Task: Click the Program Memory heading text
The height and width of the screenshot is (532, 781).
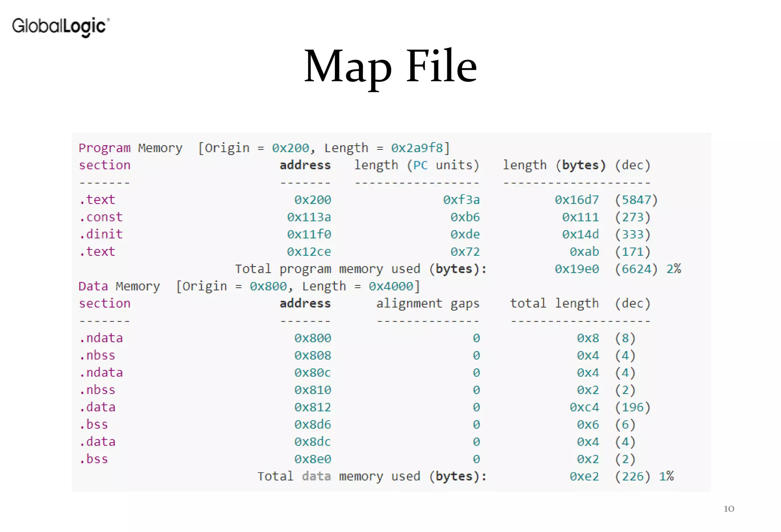Action: tap(130, 148)
